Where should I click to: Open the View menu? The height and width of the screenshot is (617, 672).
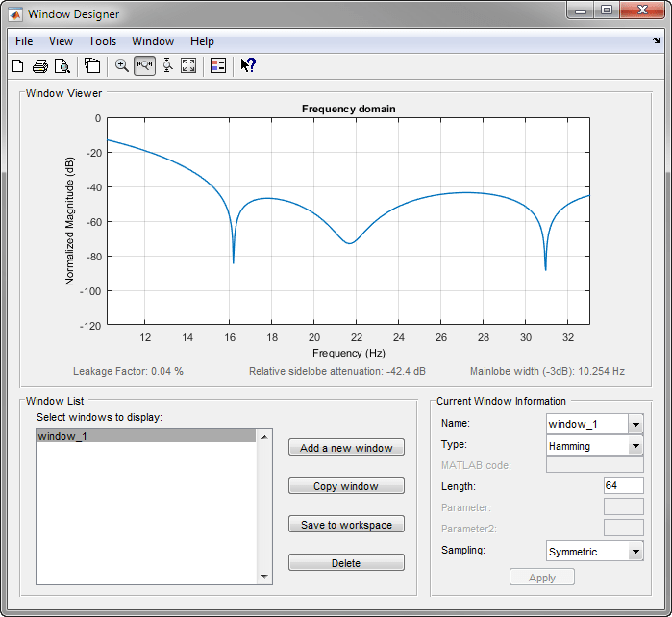click(61, 41)
